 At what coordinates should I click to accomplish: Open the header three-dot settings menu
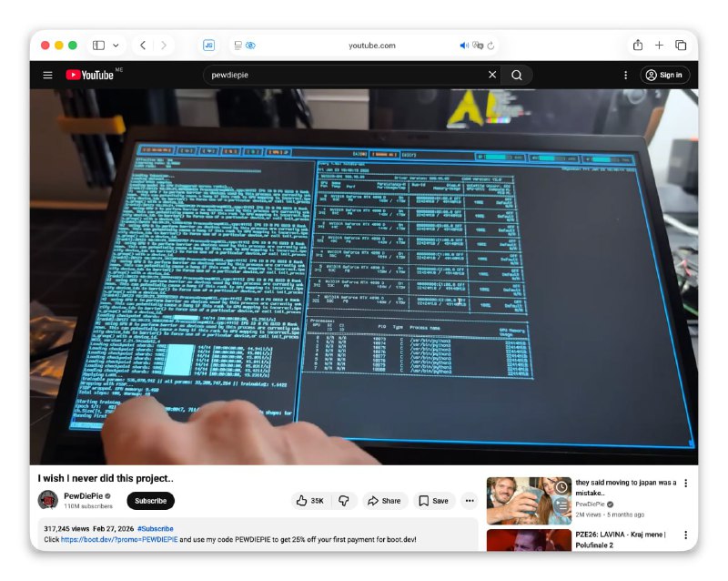(625, 75)
